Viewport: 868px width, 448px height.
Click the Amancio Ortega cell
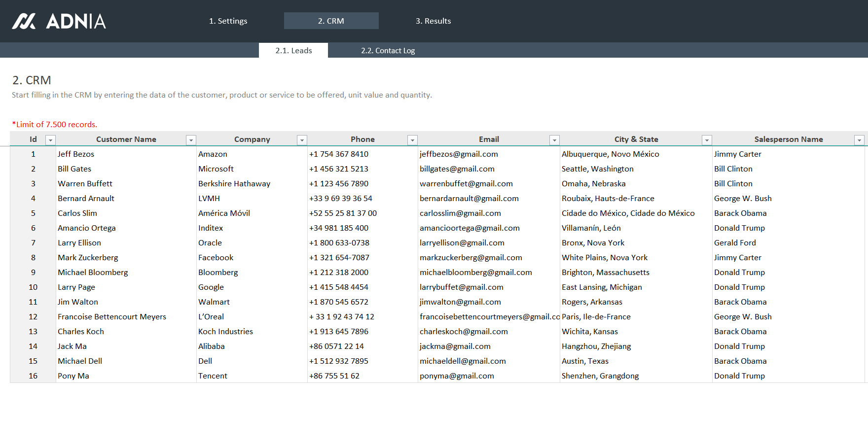126,228
